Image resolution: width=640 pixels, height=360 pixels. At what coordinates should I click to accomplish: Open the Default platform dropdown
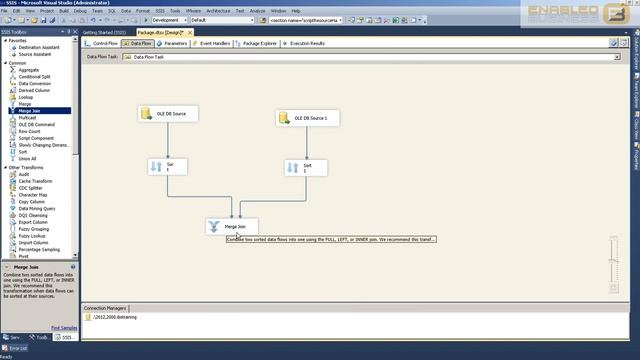click(252, 20)
